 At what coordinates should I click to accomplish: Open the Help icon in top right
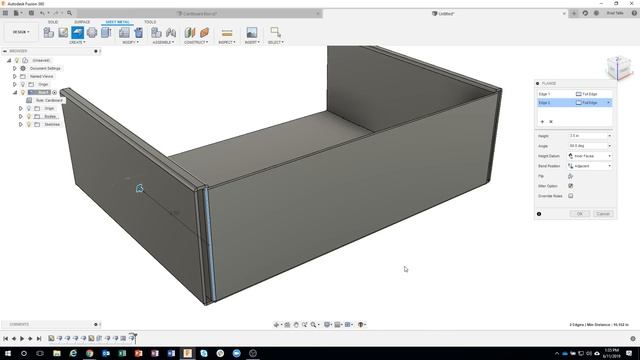tap(634, 13)
